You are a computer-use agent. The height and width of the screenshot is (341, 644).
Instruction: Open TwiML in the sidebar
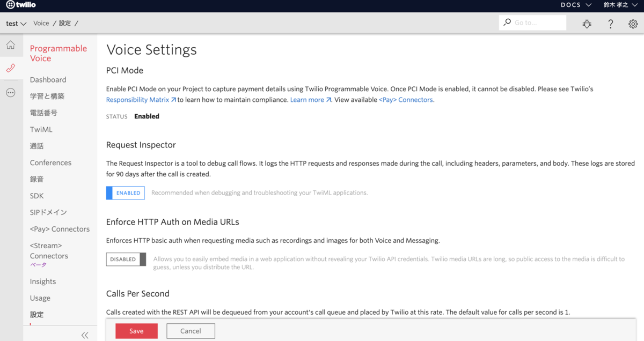click(41, 130)
